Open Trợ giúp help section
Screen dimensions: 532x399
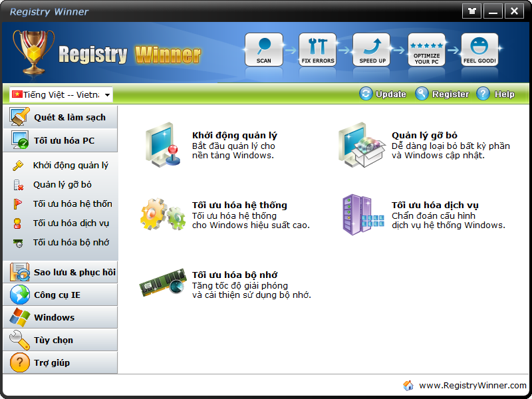coord(60,362)
